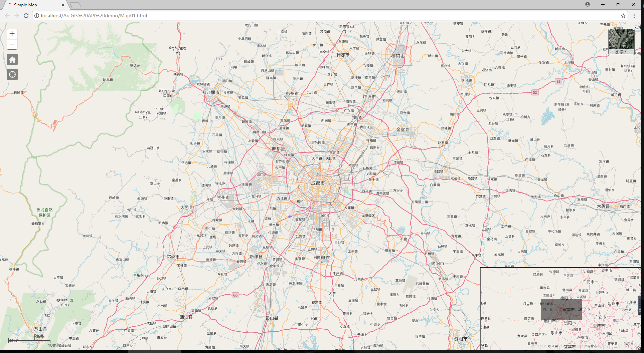644x353 pixels.
Task: Click 汉中市 in the overview map
Action: pos(606,270)
